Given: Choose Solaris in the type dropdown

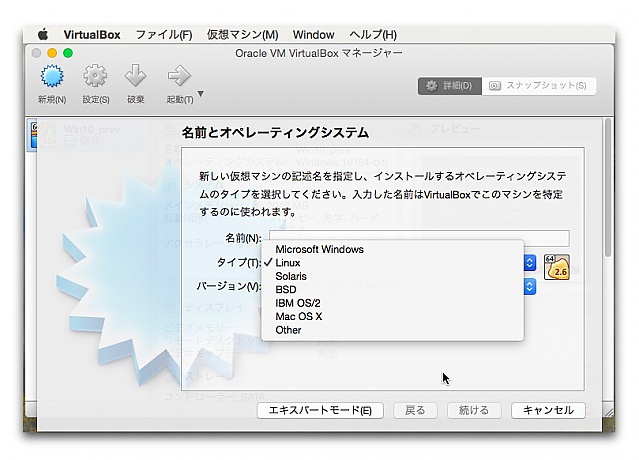Looking at the screenshot, I should (291, 276).
